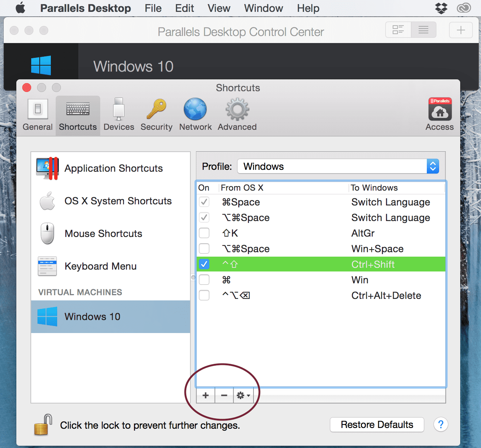Select Windows 10 virtual machine in sidebar

[x=111, y=317]
